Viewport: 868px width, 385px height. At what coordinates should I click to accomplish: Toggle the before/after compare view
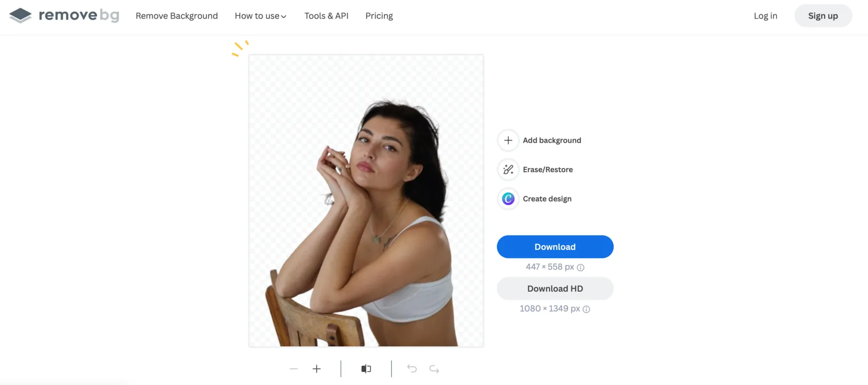coord(366,368)
